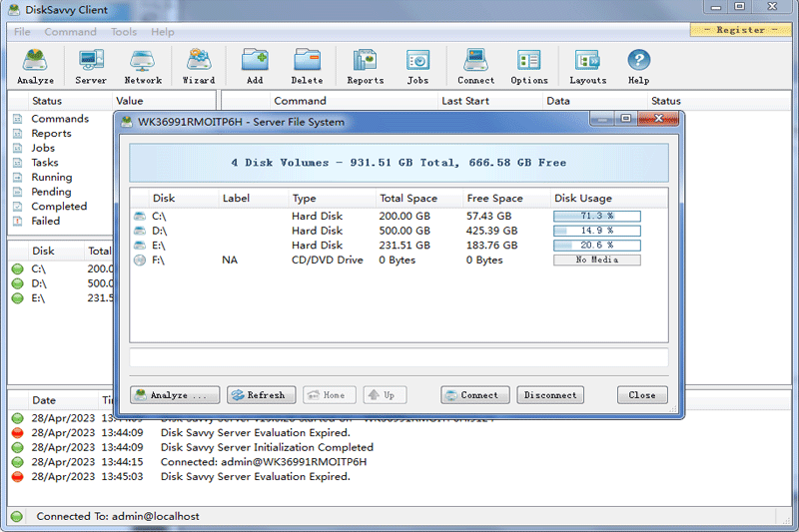Click the Home navigation button

330,395
